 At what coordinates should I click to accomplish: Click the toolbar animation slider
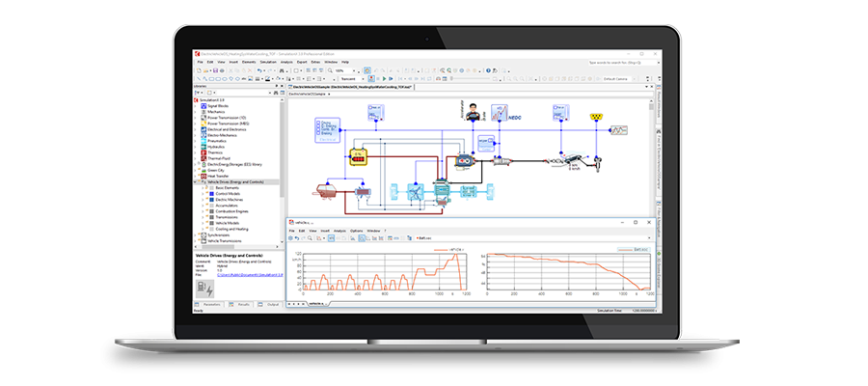click(x=471, y=78)
